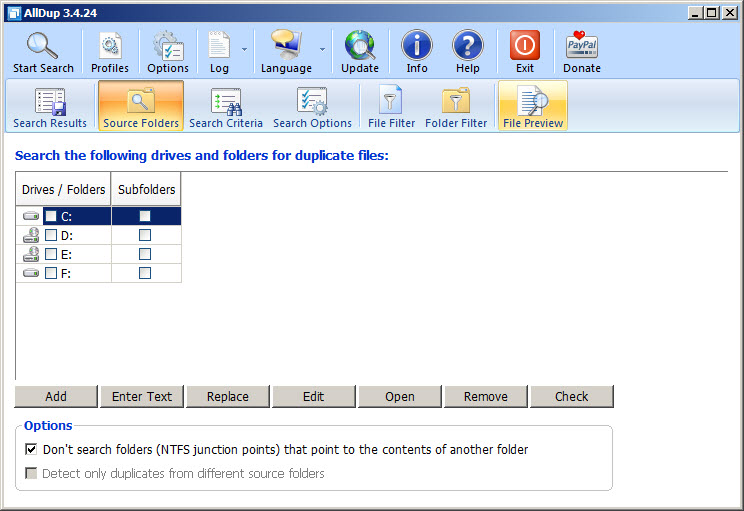Open the Help question mark icon
Viewport: 744px width, 511px height.
pos(467,46)
